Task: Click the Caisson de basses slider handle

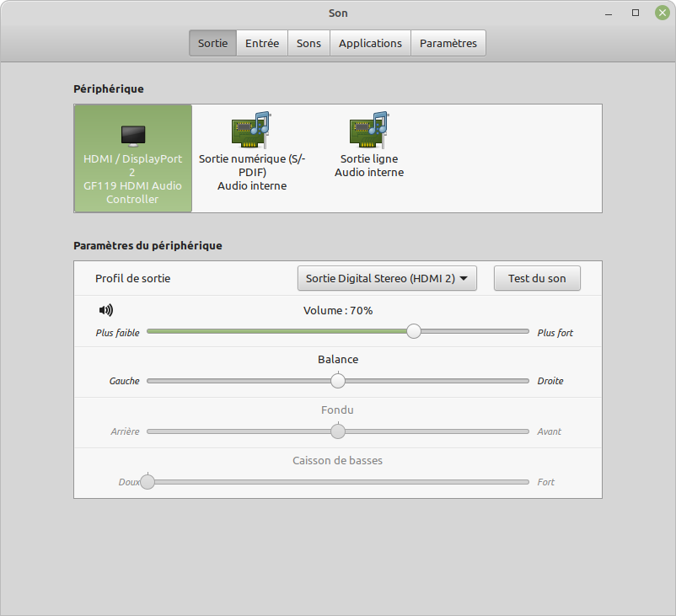Action: point(148,482)
